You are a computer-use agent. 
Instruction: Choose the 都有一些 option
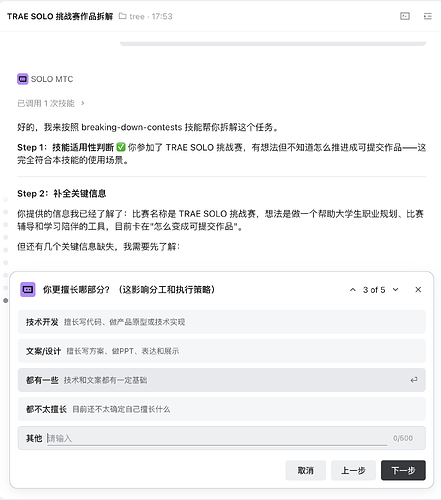222,380
